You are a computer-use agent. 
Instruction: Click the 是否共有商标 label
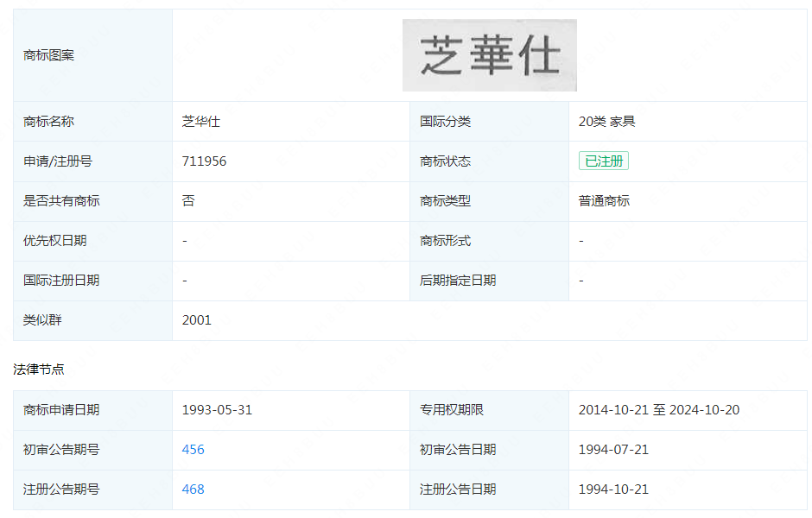coord(61,201)
